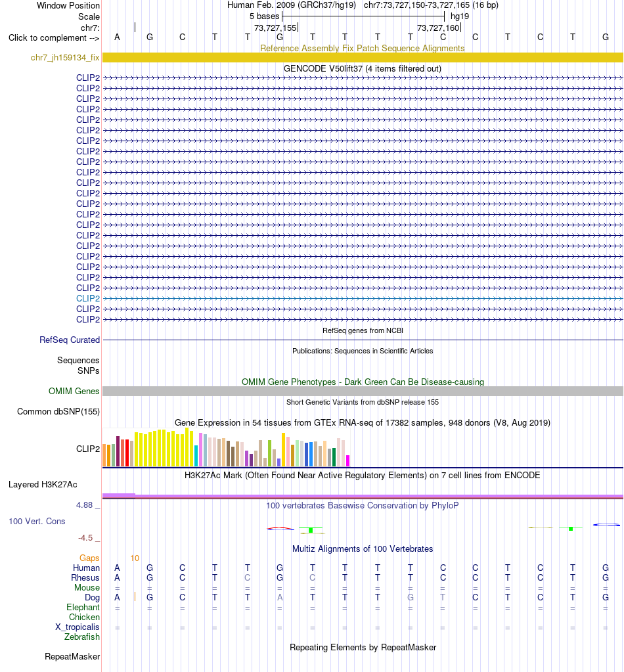The image size is (624, 672).
Task: Click the 'Elephant' species label
Action: click(83, 607)
